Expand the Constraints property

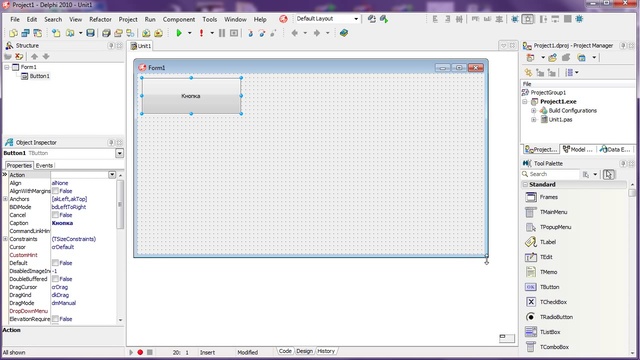tap(5, 239)
